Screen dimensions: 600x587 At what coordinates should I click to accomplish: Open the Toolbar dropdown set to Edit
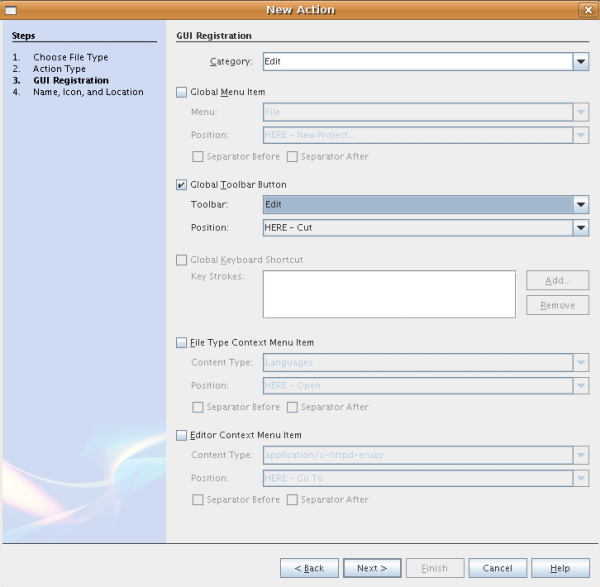tap(580, 205)
